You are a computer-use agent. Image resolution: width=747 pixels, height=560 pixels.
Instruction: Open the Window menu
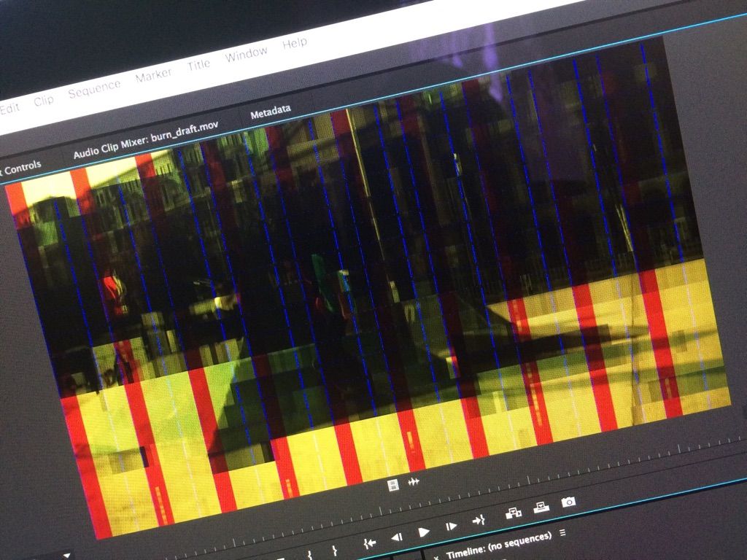coord(247,54)
